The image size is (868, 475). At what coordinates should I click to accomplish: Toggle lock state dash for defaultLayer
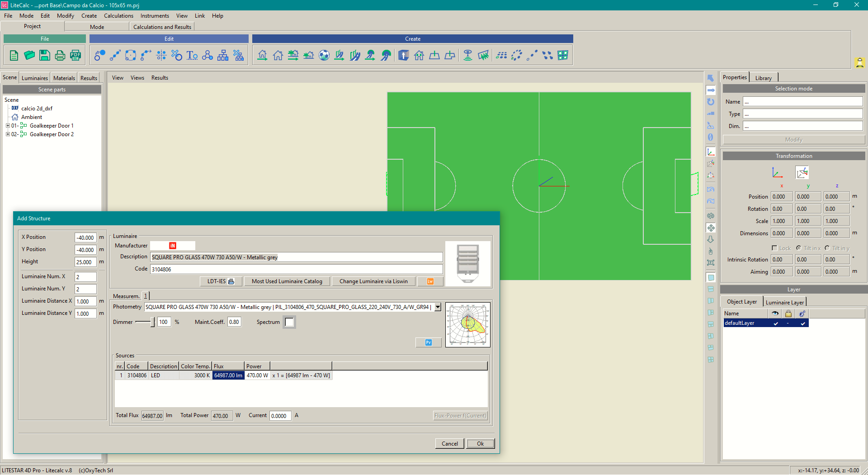click(x=788, y=323)
